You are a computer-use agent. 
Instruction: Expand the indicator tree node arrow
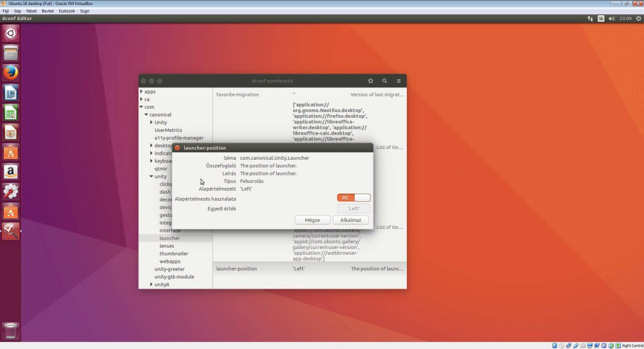click(151, 153)
